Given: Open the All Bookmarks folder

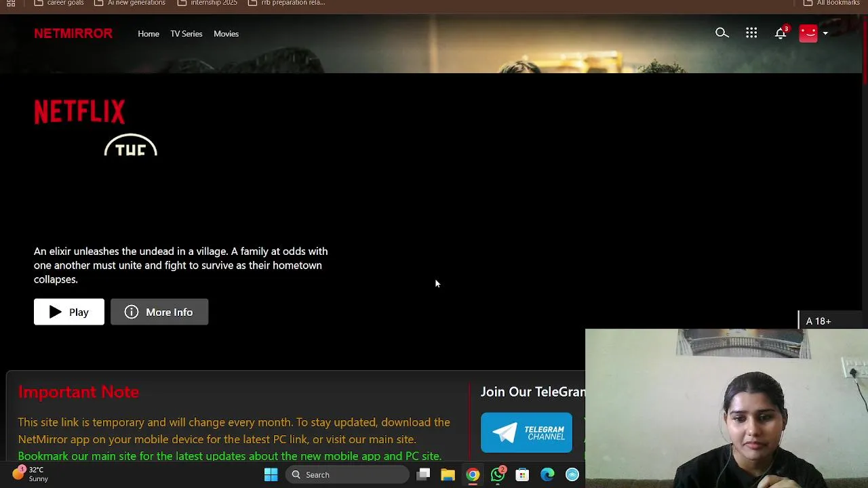Looking at the screenshot, I should tap(831, 3).
